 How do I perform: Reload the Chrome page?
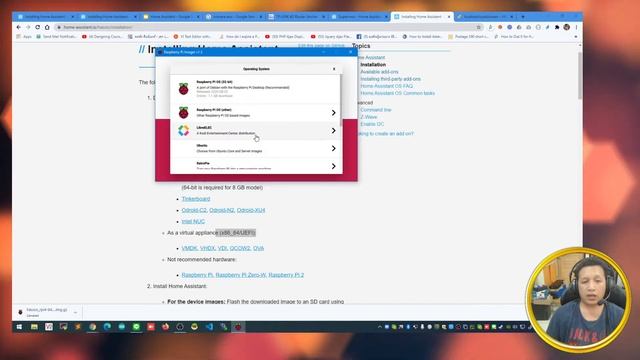[x=38, y=27]
